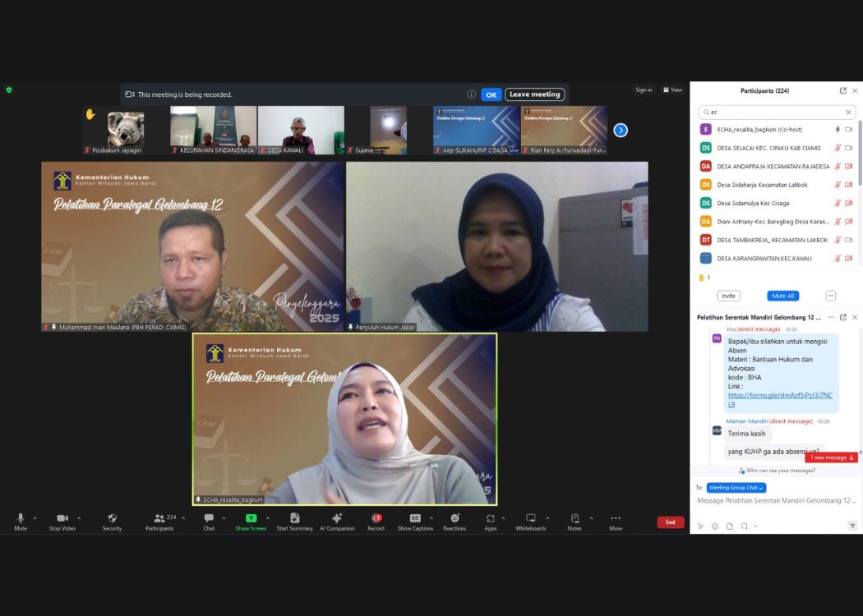The height and width of the screenshot is (616, 863).
Task: Pop out the Participants panel
Action: tap(842, 91)
